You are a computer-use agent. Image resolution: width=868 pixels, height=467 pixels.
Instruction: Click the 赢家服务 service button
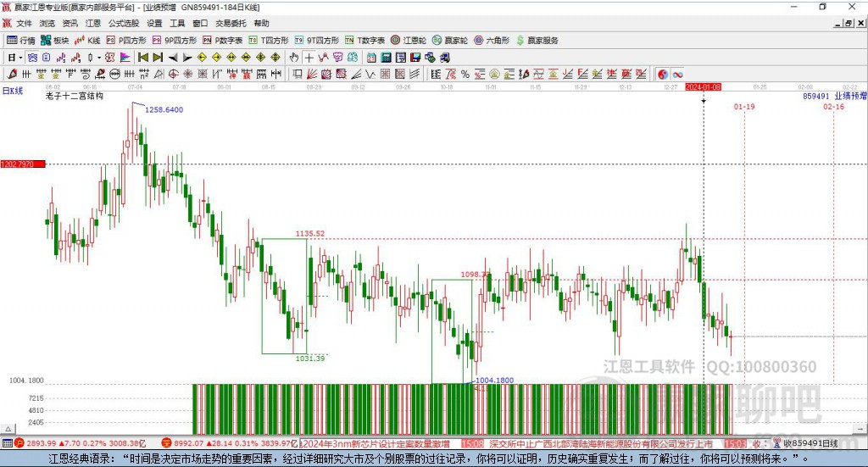pyautogui.click(x=537, y=40)
